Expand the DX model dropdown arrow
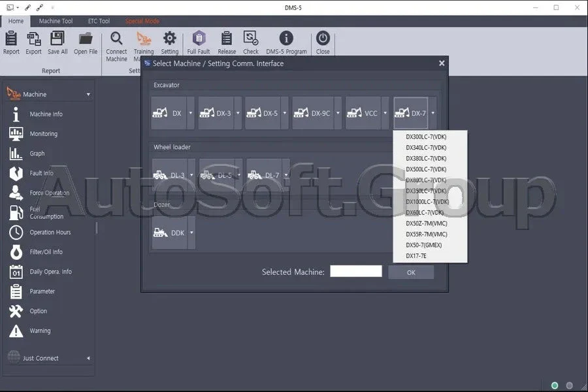The image size is (588, 392). click(x=191, y=113)
